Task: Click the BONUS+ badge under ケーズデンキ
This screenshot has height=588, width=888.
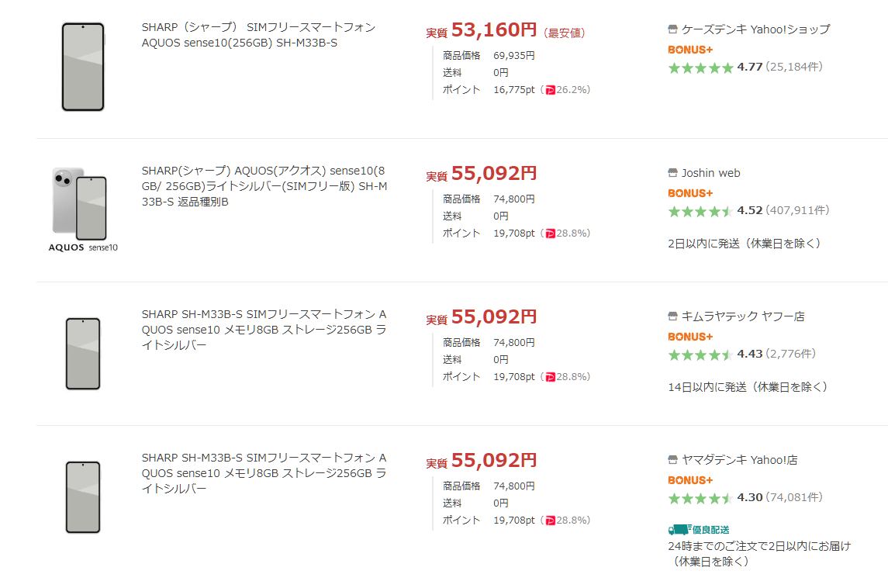Action: pos(690,50)
